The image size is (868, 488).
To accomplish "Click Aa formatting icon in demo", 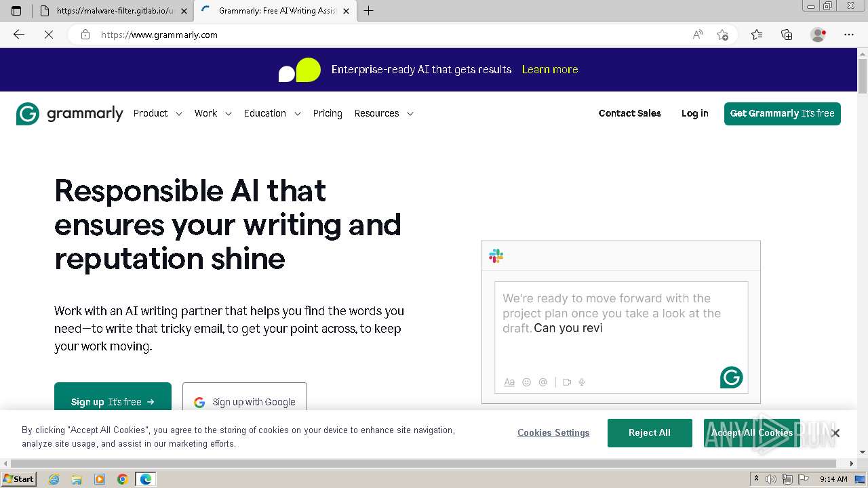I will click(x=509, y=382).
